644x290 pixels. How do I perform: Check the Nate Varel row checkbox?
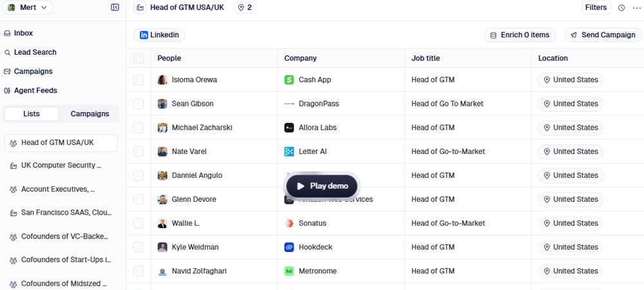(x=139, y=151)
